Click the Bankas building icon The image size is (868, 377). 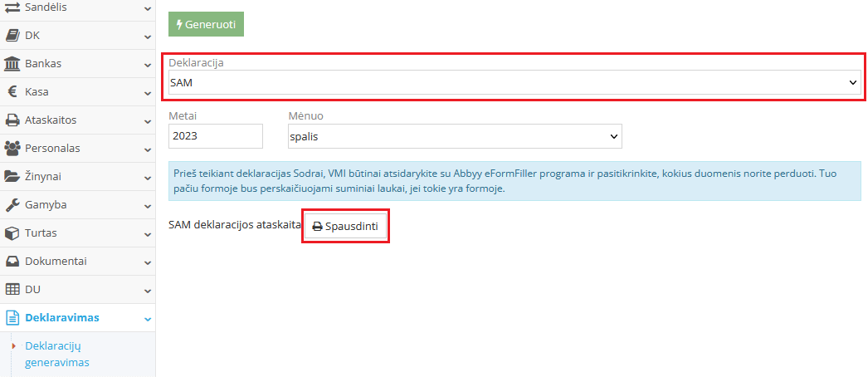(12, 63)
